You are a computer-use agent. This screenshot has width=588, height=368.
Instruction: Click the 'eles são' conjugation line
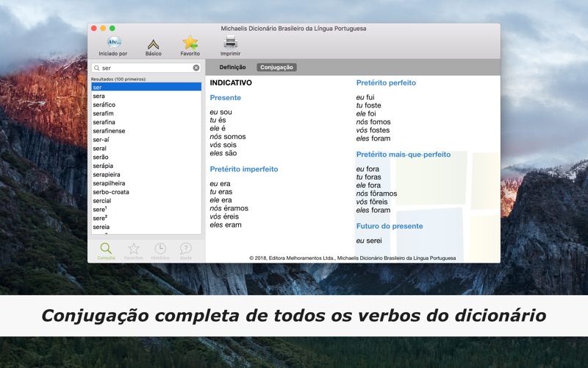(x=223, y=153)
